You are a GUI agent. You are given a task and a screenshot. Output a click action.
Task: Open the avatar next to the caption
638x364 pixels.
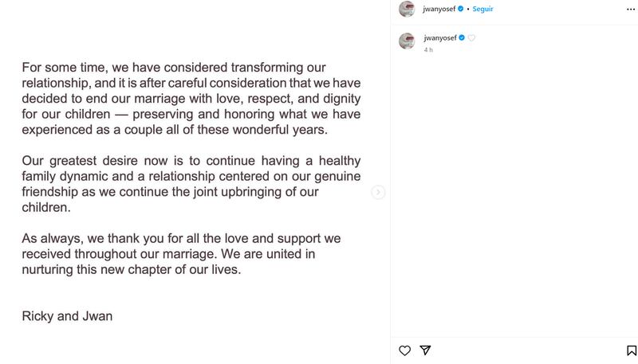pos(407,41)
